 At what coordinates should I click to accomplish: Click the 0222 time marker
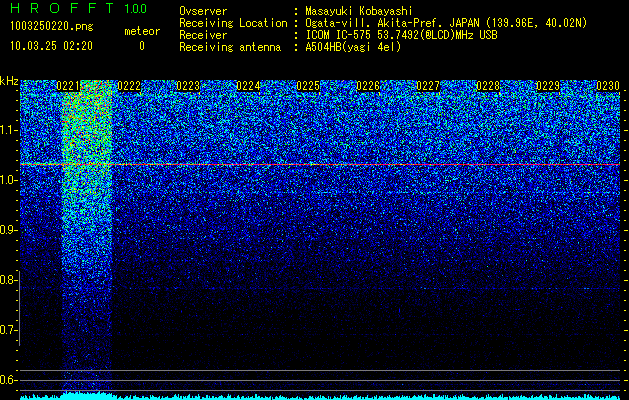[x=129, y=86]
